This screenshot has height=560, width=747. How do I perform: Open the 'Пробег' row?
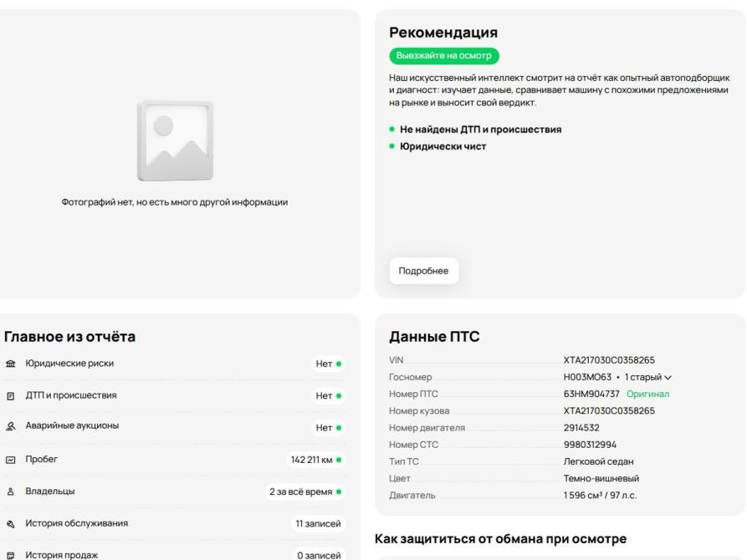(176, 460)
